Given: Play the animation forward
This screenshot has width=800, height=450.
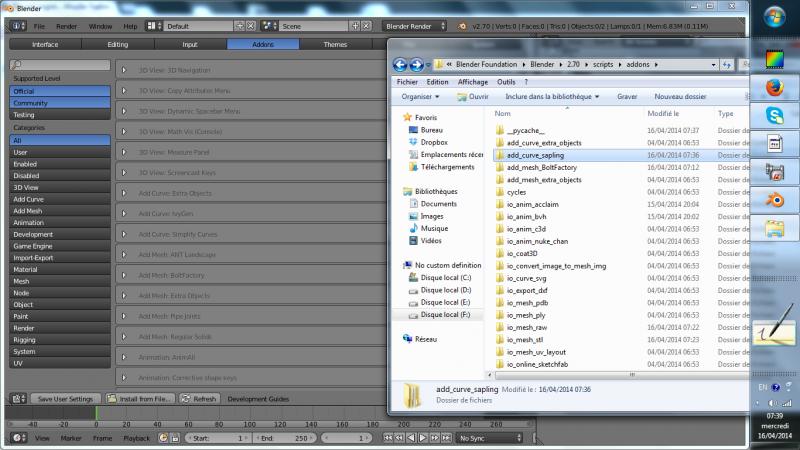Looking at the screenshot, I should coord(423,438).
